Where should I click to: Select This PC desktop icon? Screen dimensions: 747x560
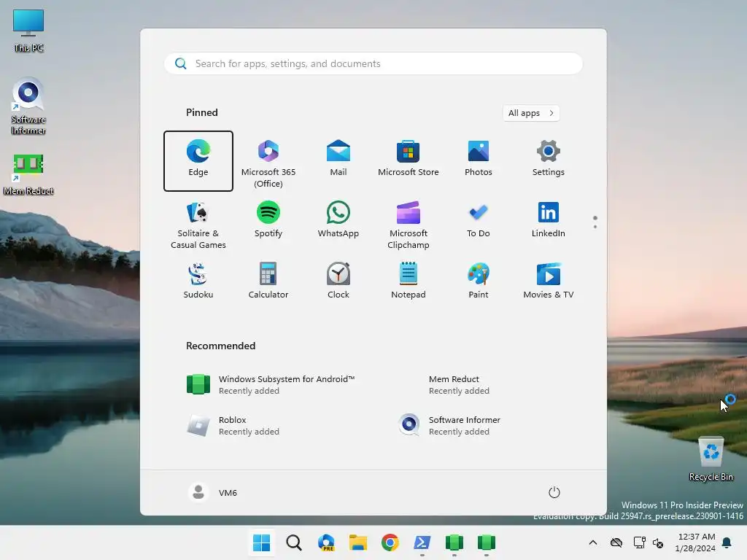pos(28,31)
